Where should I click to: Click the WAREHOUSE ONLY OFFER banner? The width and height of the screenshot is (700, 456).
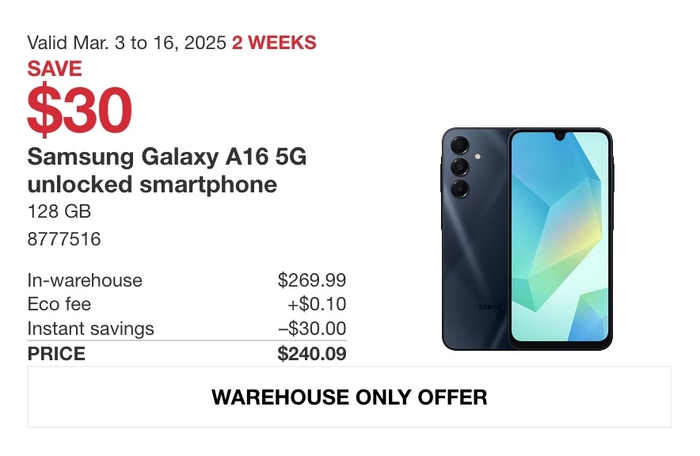coord(350,397)
